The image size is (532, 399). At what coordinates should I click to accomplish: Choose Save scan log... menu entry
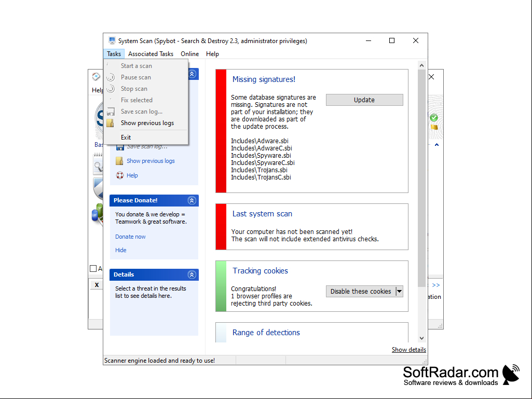146,112
